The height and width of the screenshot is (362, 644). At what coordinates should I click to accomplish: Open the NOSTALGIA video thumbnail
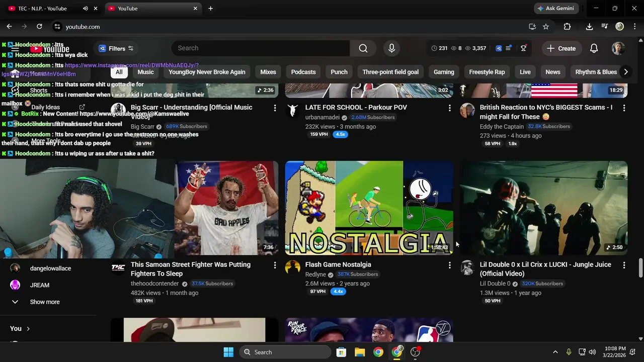tap(369, 208)
